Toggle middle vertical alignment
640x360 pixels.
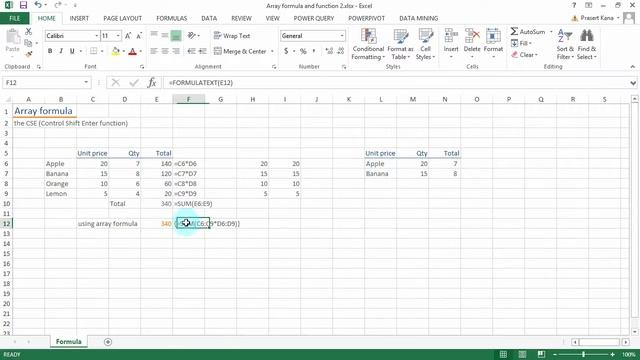pyautogui.click(x=165, y=36)
